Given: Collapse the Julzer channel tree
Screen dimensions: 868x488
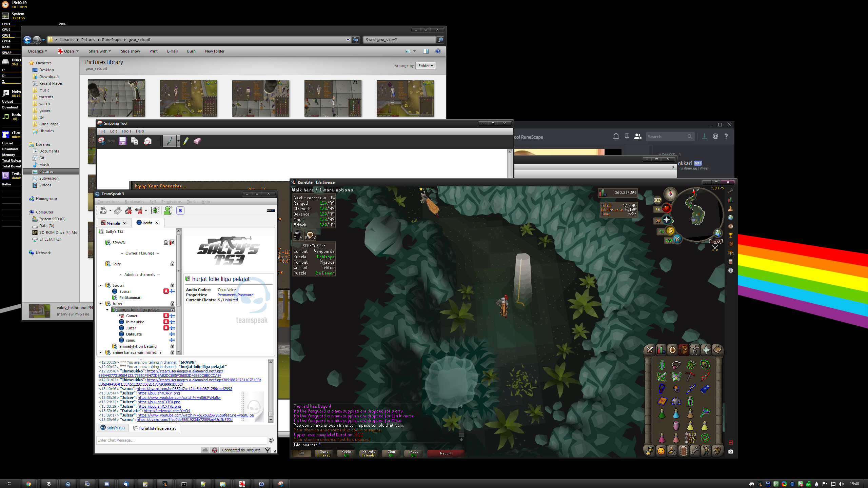Looking at the screenshot, I should coord(101,304).
